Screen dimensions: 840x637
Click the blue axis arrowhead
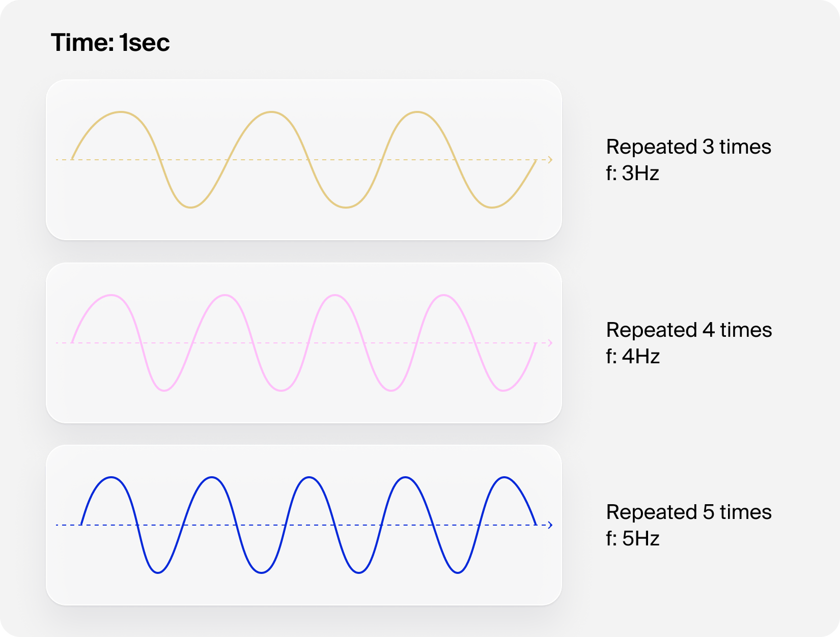(550, 525)
